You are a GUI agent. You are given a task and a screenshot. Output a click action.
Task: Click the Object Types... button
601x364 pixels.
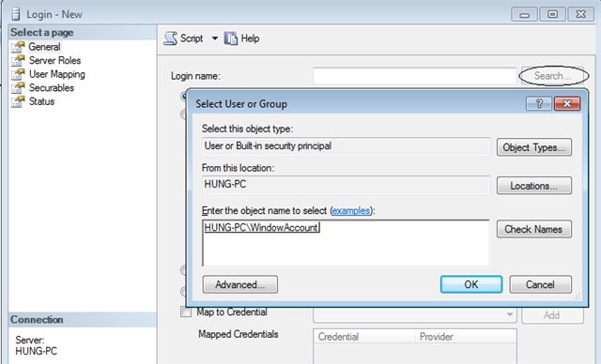click(534, 147)
